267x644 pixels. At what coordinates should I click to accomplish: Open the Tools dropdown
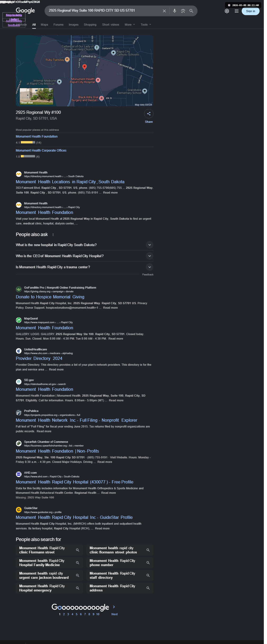146,25
